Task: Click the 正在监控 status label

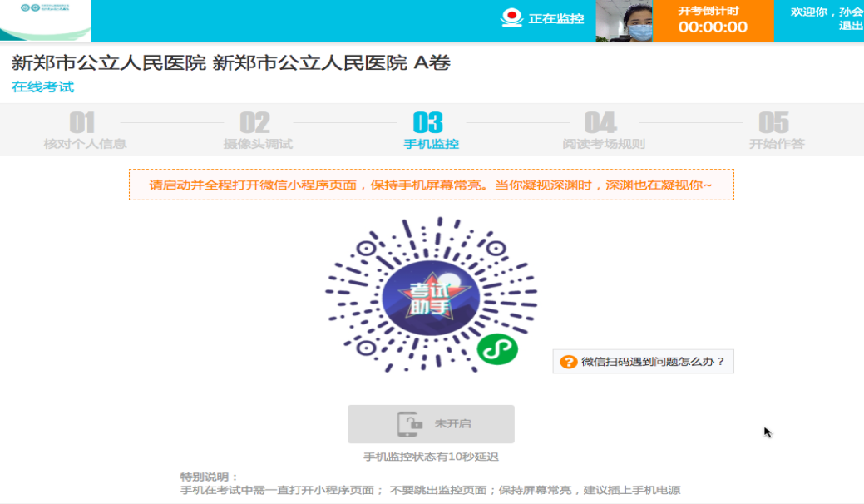Action: [556, 19]
